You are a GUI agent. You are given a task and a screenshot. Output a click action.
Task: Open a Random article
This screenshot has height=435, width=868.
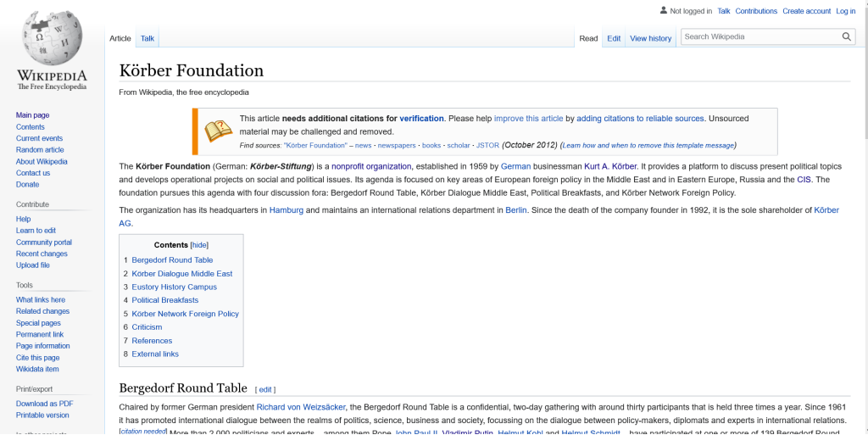click(x=40, y=149)
